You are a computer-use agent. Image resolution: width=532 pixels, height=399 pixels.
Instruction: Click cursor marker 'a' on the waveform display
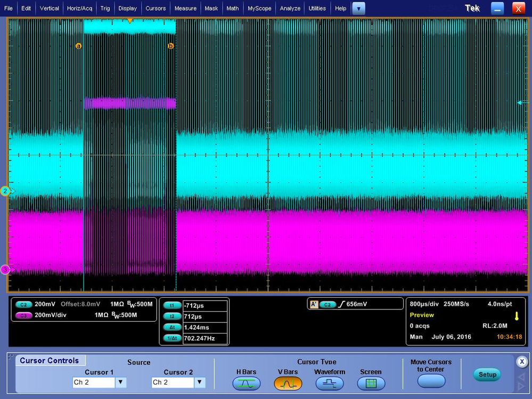[x=78, y=46]
